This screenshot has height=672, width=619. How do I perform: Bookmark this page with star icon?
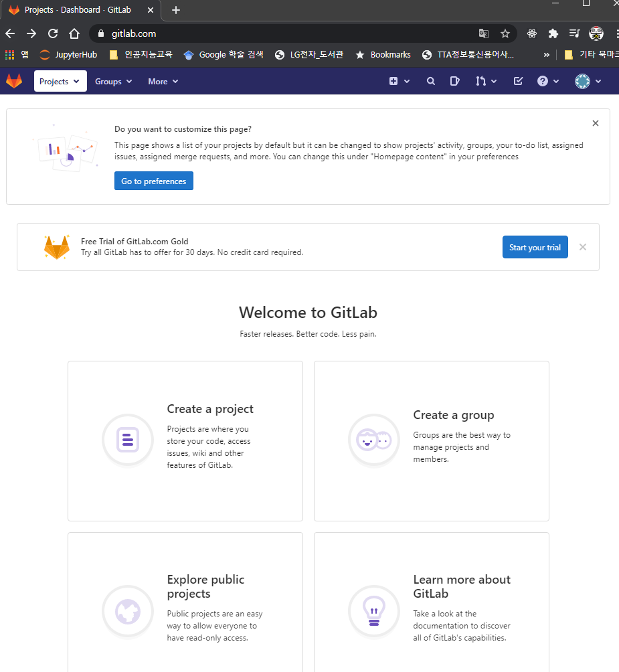tap(505, 33)
